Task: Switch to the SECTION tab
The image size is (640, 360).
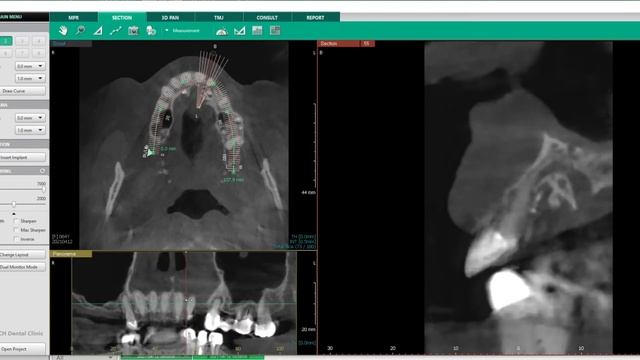Action: click(122, 18)
